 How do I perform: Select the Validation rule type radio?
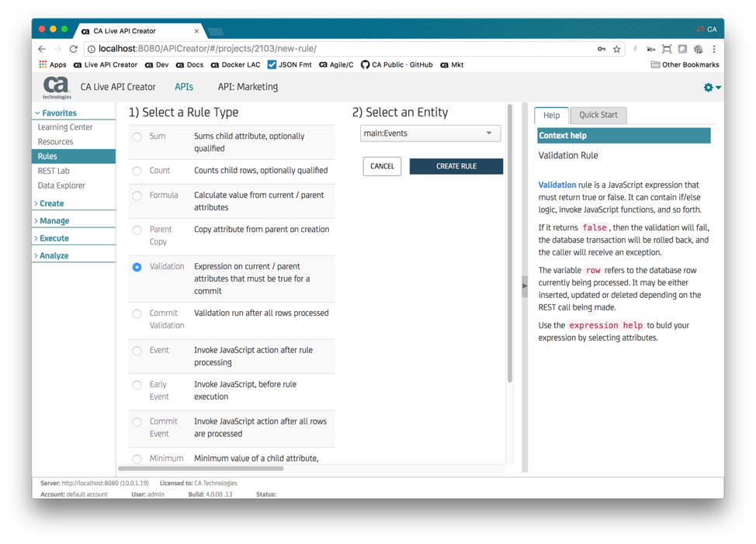(137, 267)
